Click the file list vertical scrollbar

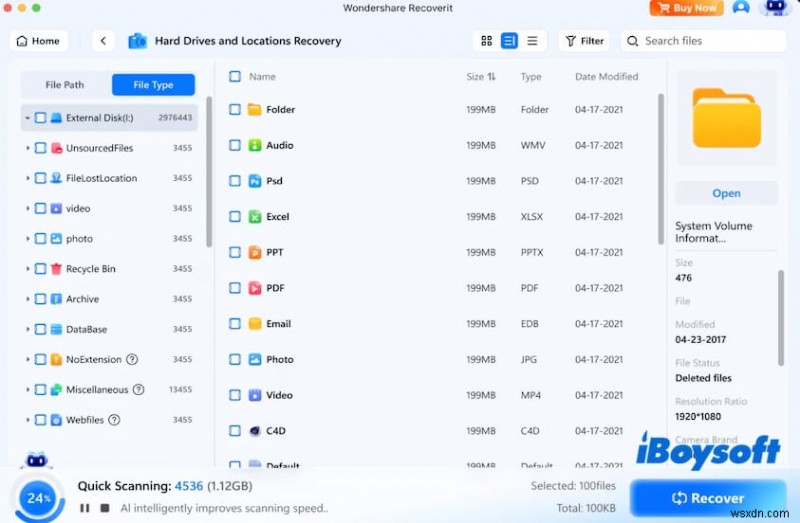click(x=661, y=168)
